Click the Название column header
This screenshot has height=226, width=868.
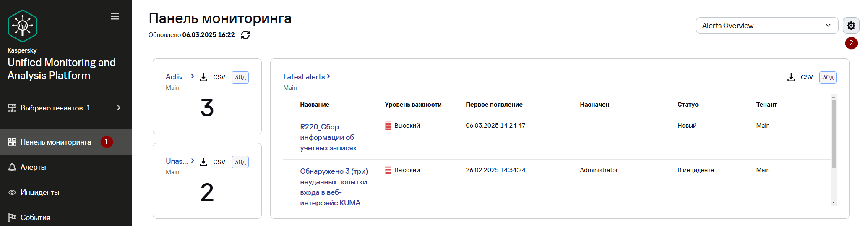(x=315, y=105)
